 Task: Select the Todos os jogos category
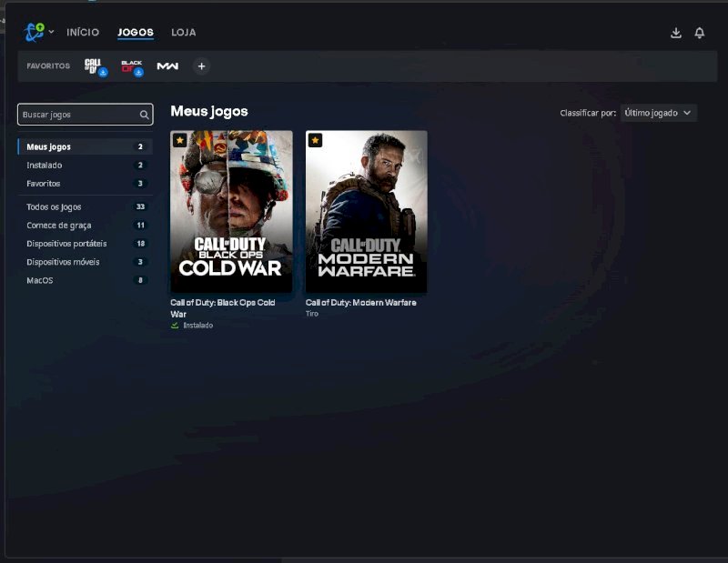(54, 206)
